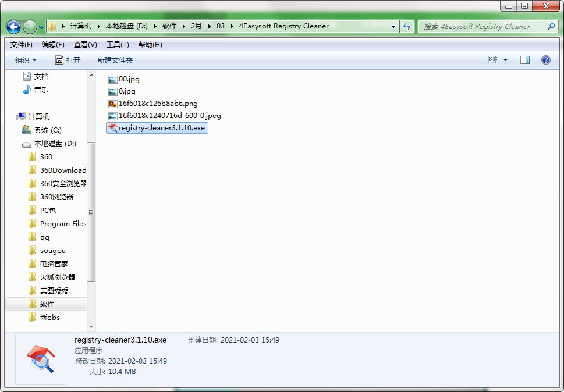Viewport: 564px width, 392px height.
Task: Click the large registry cleaner preview thumbnail
Action: point(41,359)
